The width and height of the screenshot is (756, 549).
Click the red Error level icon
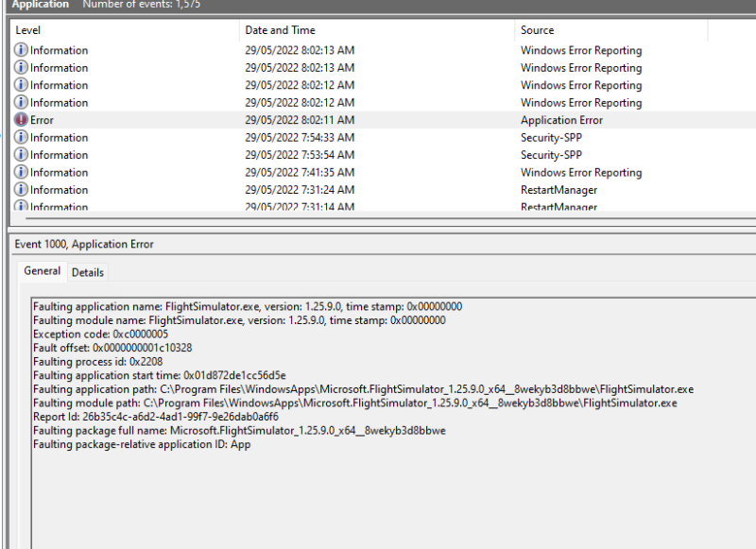tap(21, 120)
